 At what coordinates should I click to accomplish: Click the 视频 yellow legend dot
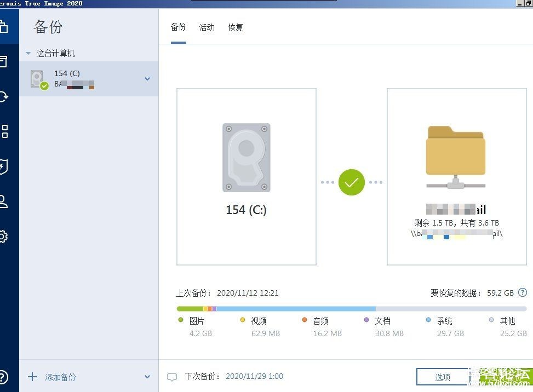point(243,320)
